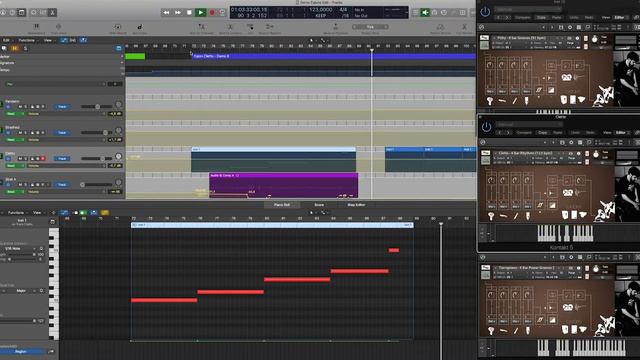
Task: Adjust the Pandeiro track volume slider
Action: click(97, 107)
